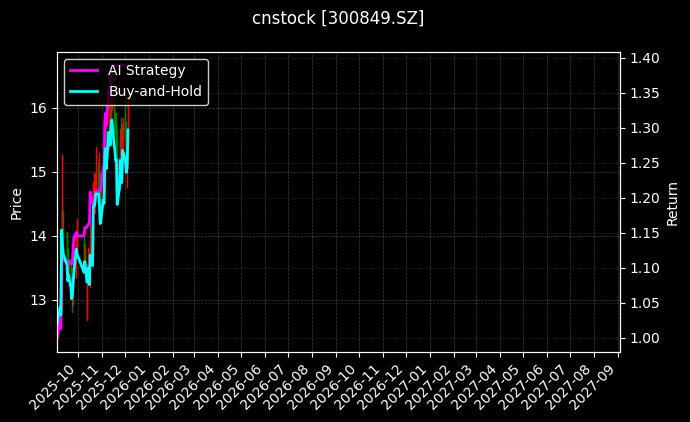
Task: Click the Return axis label
Action: [672, 204]
